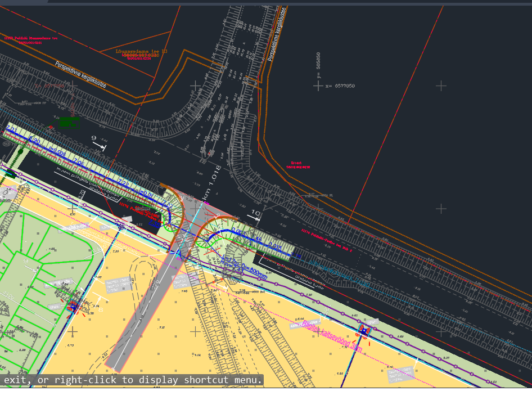This screenshot has width=532, height=400.
Task: Click the command line prompt text
Action: 133,380
